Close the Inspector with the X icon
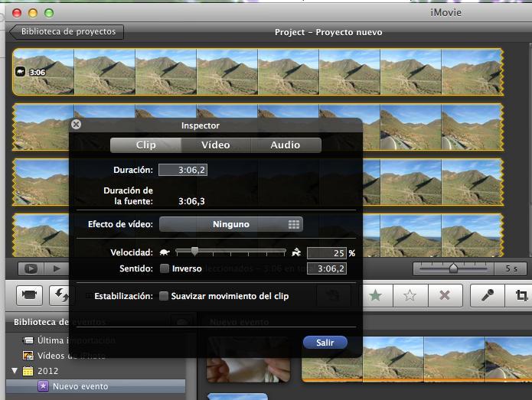This screenshot has height=400, width=532. point(76,125)
